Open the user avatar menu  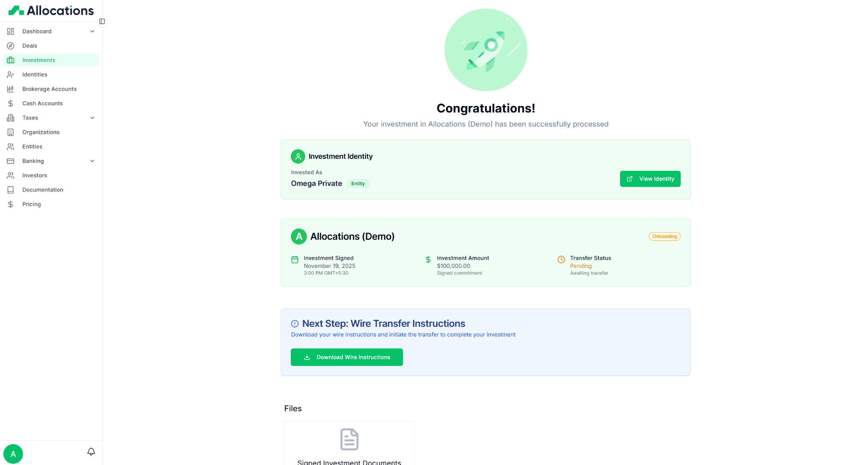(13, 454)
